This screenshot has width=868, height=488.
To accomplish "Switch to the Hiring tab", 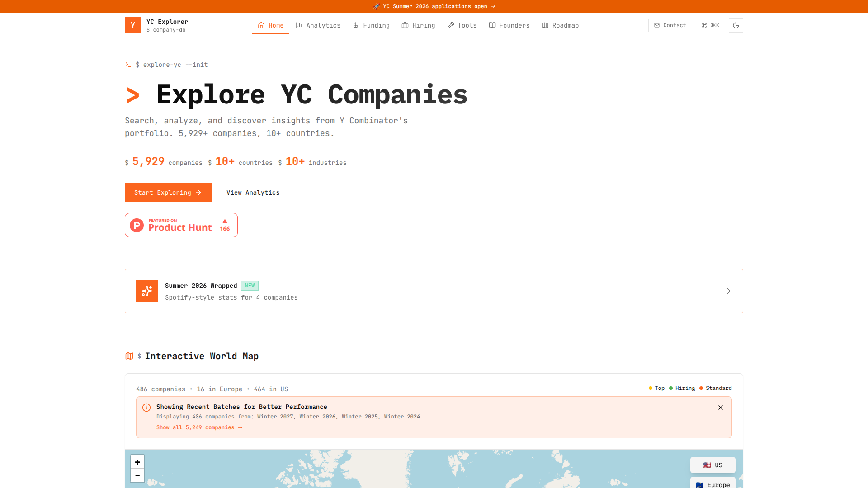I will [x=419, y=25].
